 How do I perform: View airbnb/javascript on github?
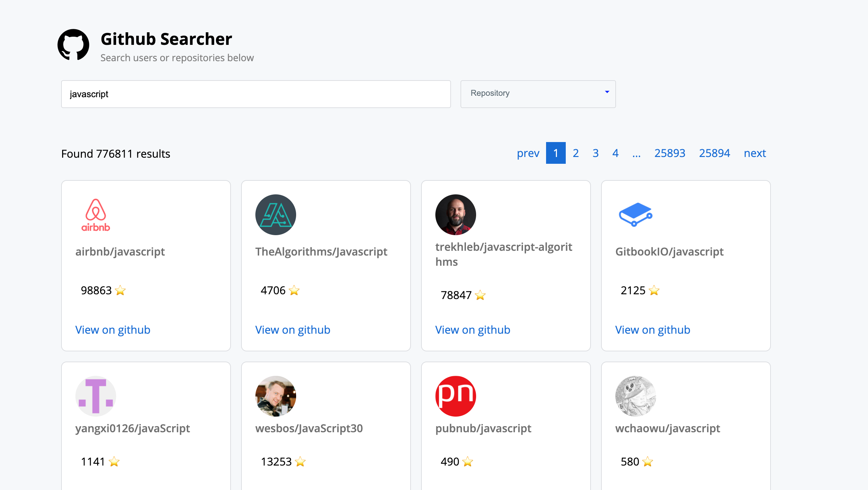coord(113,329)
